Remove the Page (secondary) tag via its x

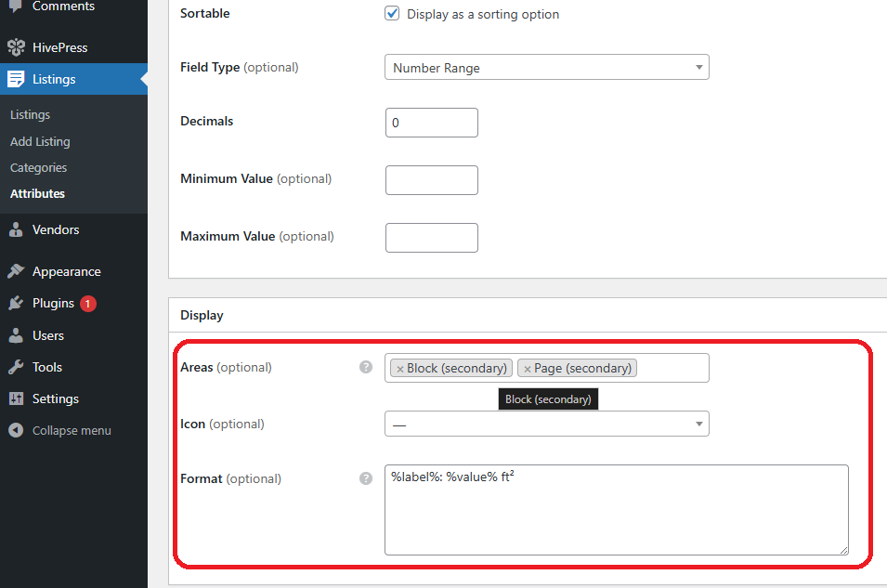click(528, 369)
